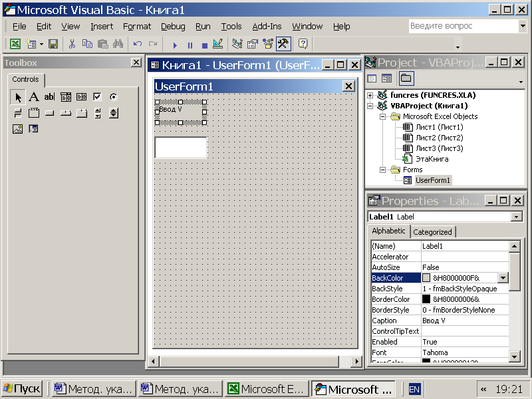Open the Tools menu
This screenshot has width=532, height=399.
[x=231, y=27]
